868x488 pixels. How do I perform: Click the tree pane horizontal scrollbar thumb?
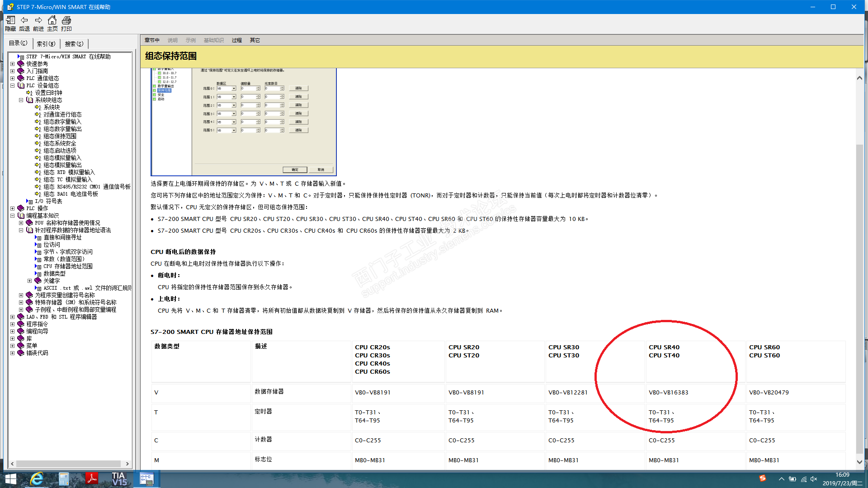tap(68, 464)
